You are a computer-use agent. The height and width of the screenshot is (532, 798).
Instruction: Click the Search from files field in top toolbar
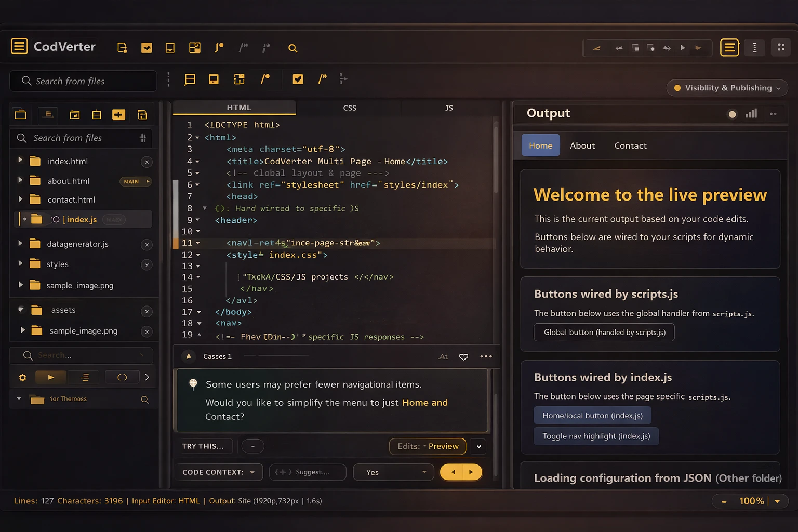(83, 81)
